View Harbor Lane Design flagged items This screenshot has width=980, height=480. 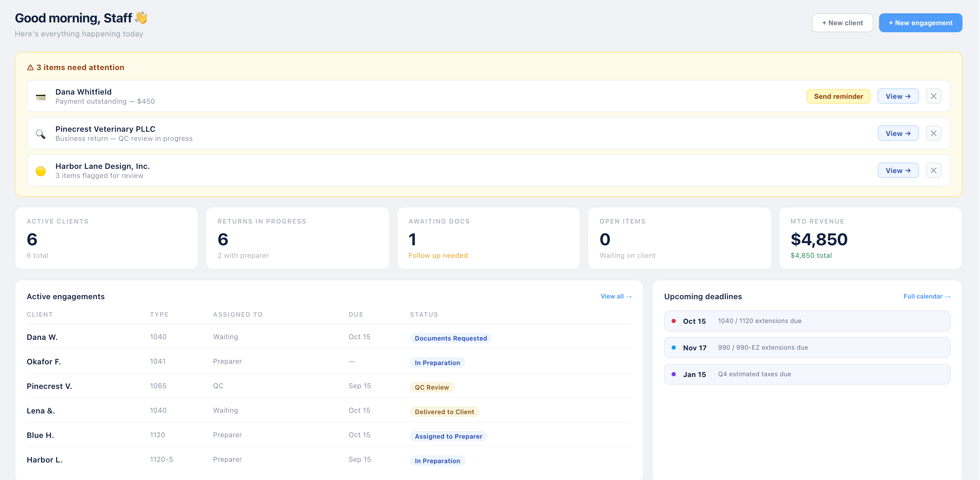coord(898,170)
